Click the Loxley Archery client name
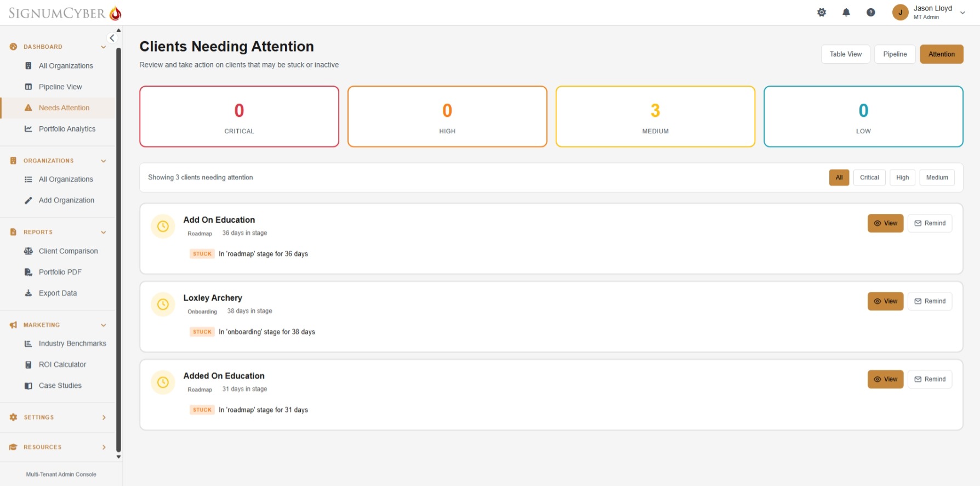 pyautogui.click(x=213, y=298)
